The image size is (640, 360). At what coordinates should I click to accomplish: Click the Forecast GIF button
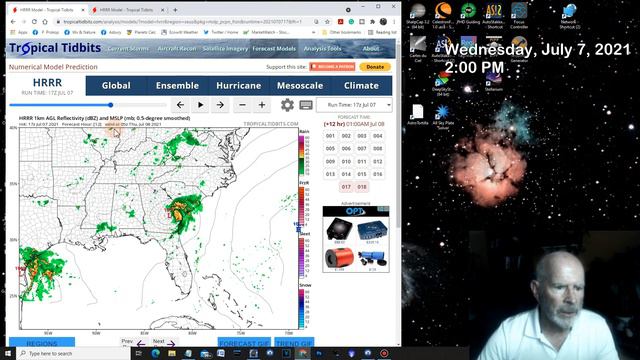click(x=244, y=342)
